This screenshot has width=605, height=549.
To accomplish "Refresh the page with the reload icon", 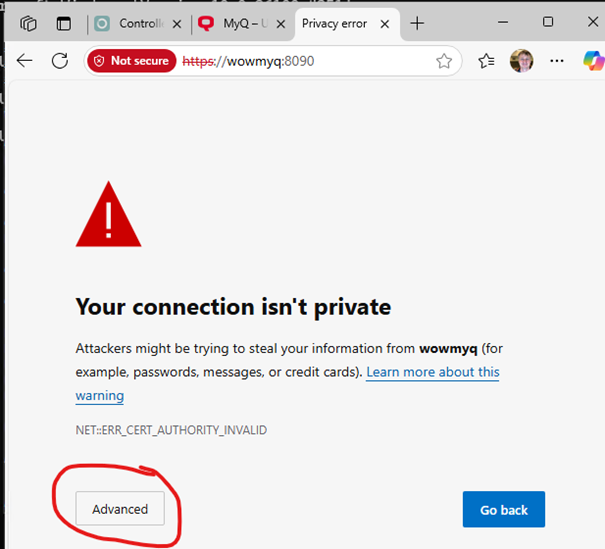I will point(60,61).
